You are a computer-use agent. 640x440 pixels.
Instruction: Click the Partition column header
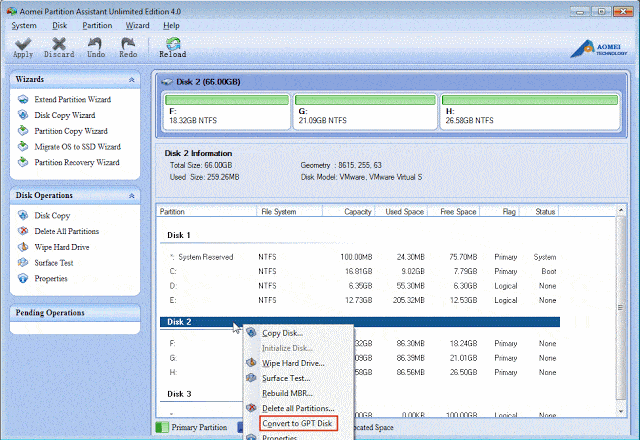(x=206, y=211)
